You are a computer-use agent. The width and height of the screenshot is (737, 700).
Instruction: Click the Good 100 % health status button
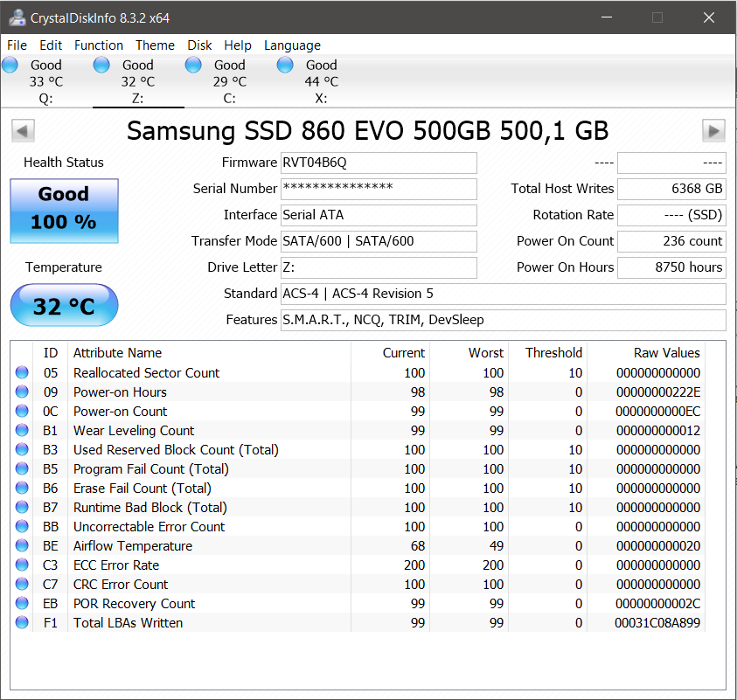(x=64, y=211)
